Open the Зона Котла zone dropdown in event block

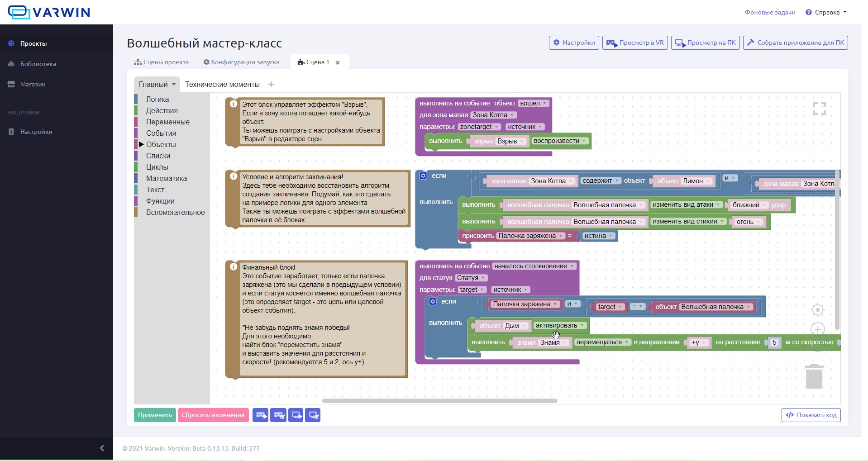click(x=493, y=115)
